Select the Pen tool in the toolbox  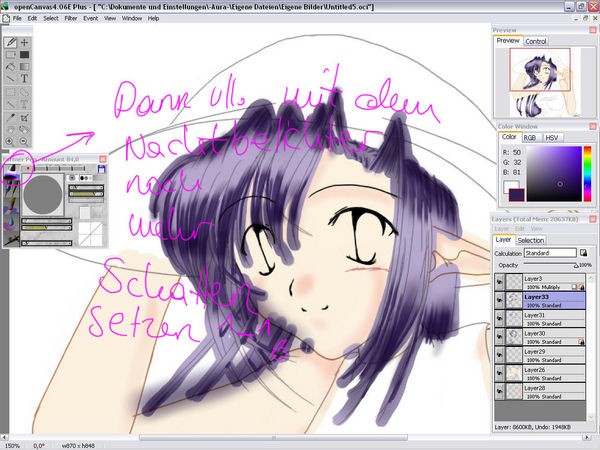[x=10, y=42]
